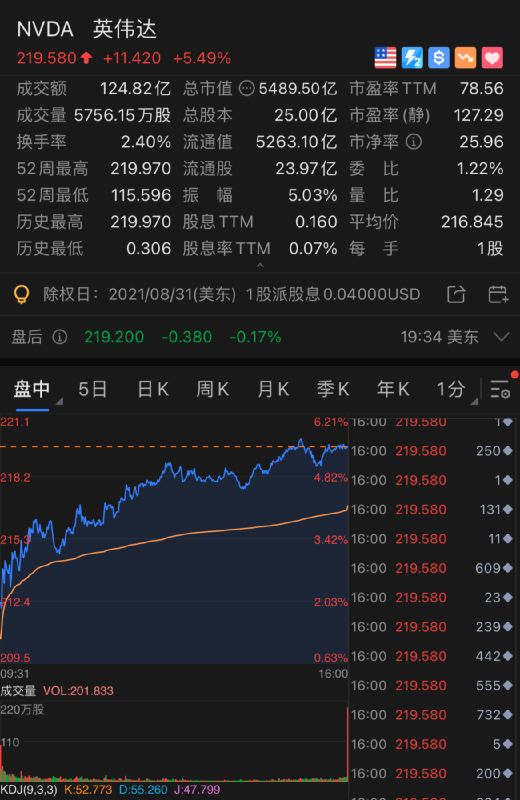This screenshot has height=800, width=520.
Task: Tap the info icon beside 市净率
Action: tap(414, 142)
